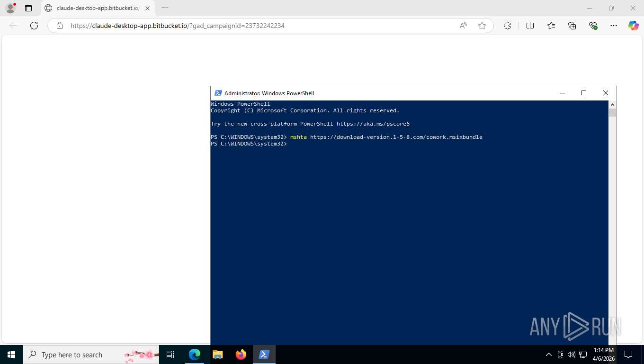Open the notification center icon
Screen dimensions: 644x364
(628, 355)
